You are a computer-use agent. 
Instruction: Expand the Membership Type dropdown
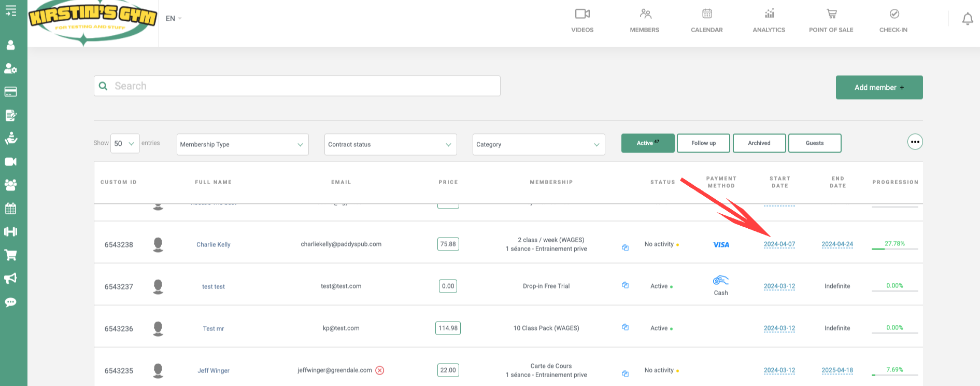tap(242, 144)
